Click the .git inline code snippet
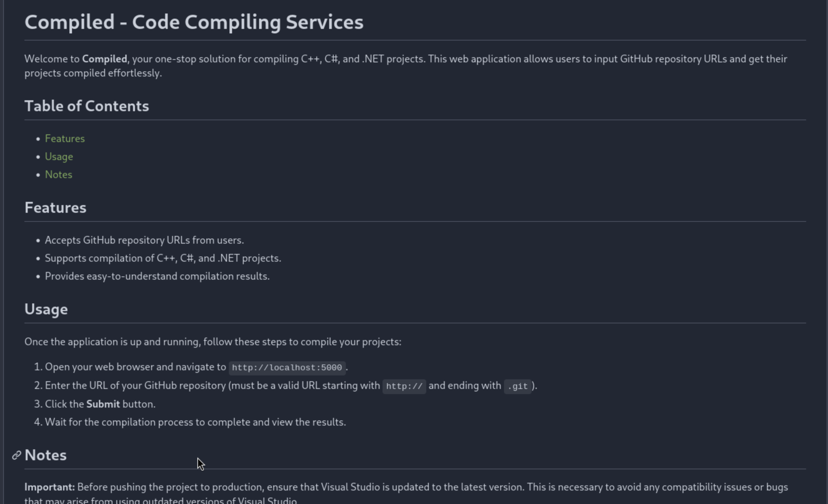Viewport: 828px width, 504px height. coord(517,386)
